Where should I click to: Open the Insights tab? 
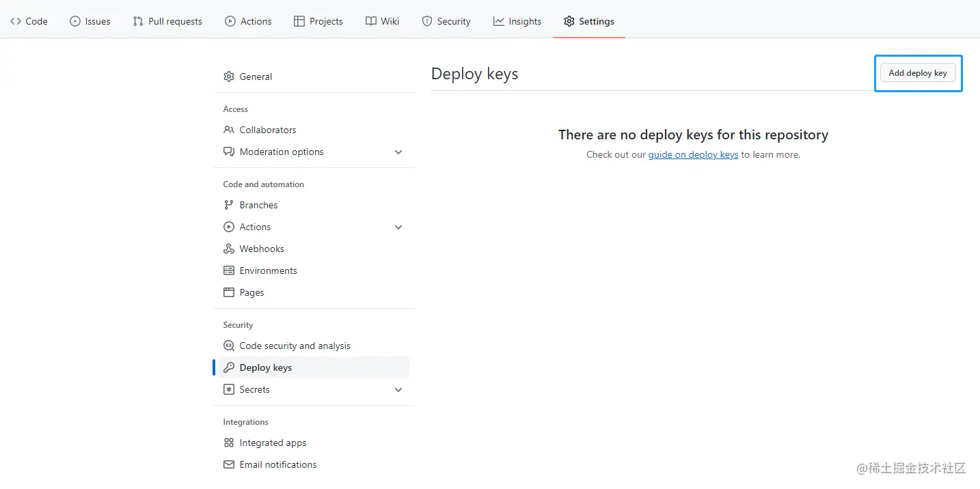click(517, 21)
